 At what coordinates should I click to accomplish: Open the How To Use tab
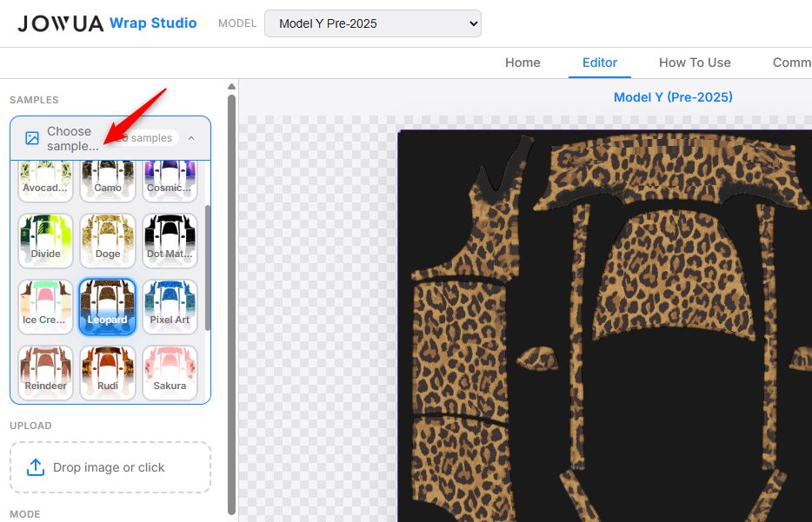click(x=695, y=63)
